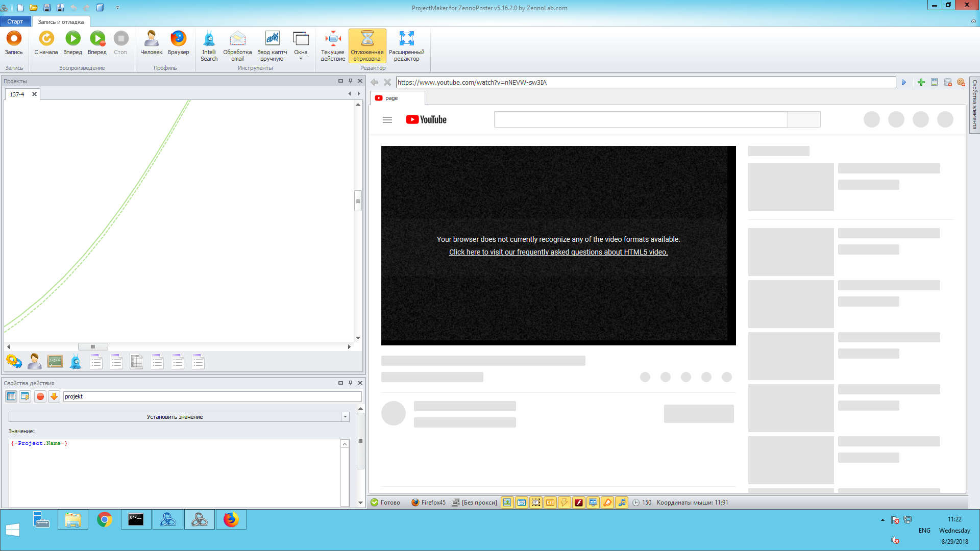Open Google Chrome from taskbar
This screenshot has height=551, width=980.
[104, 520]
